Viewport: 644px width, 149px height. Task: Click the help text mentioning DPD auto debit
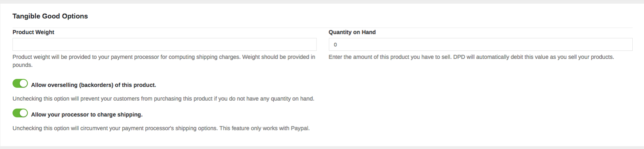(x=471, y=57)
